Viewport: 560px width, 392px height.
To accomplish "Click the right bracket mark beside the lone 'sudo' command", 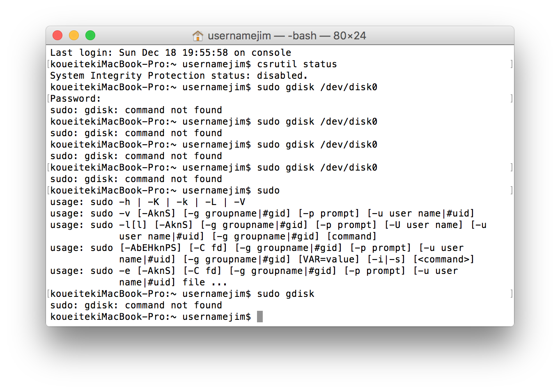I will [x=511, y=190].
